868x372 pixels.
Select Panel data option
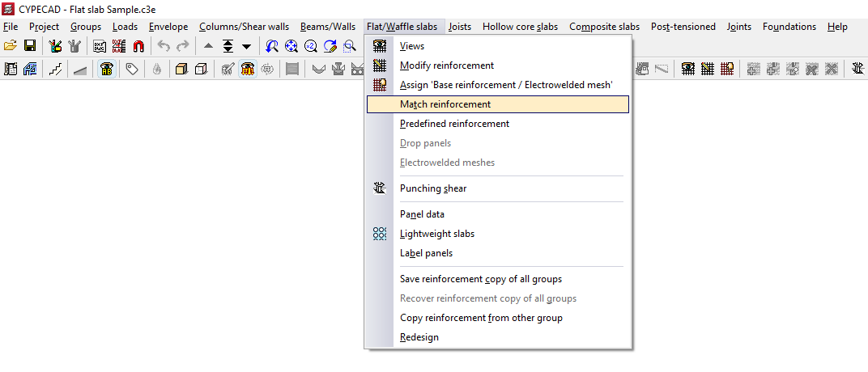(498, 214)
